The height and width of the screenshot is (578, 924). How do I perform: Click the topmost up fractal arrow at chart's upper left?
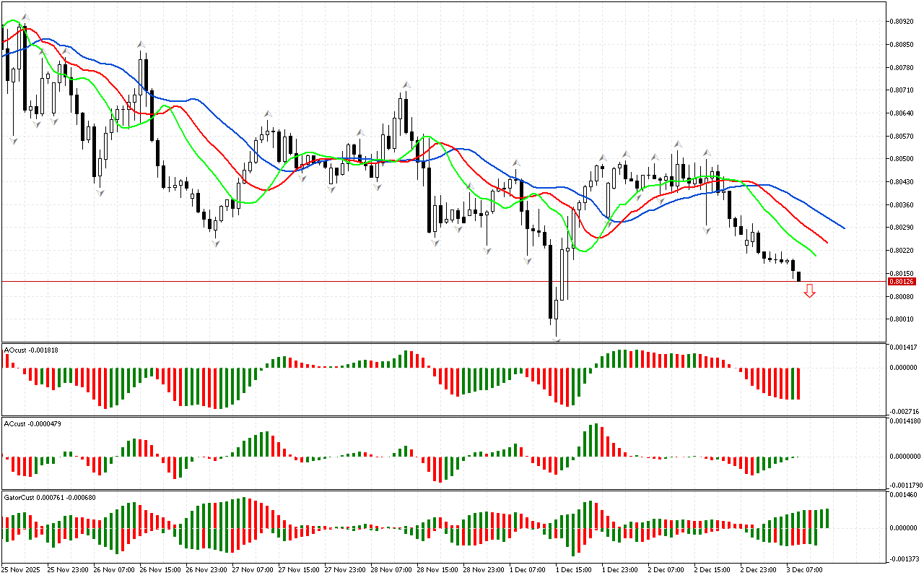coord(25,16)
